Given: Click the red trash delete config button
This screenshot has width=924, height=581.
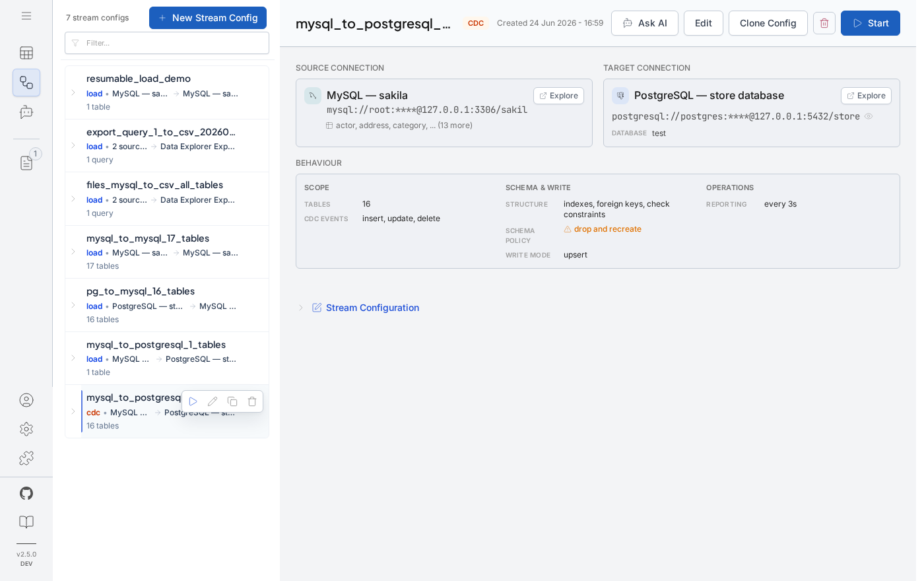Looking at the screenshot, I should pyautogui.click(x=824, y=23).
